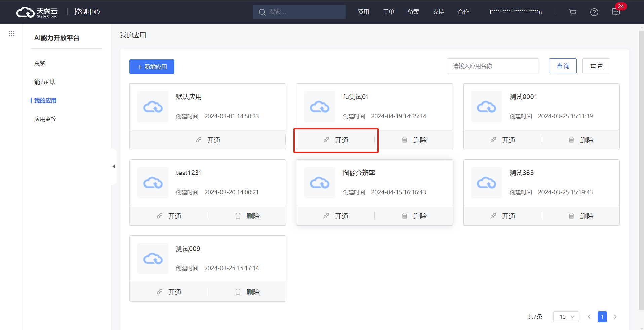Delete the test1231 application
Image resolution: width=644 pixels, height=330 pixels.
pyautogui.click(x=247, y=216)
